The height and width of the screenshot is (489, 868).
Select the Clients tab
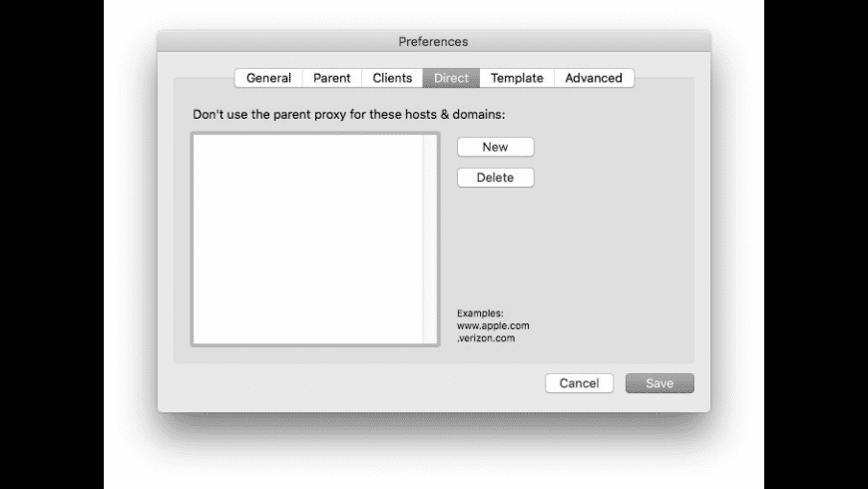(x=392, y=78)
